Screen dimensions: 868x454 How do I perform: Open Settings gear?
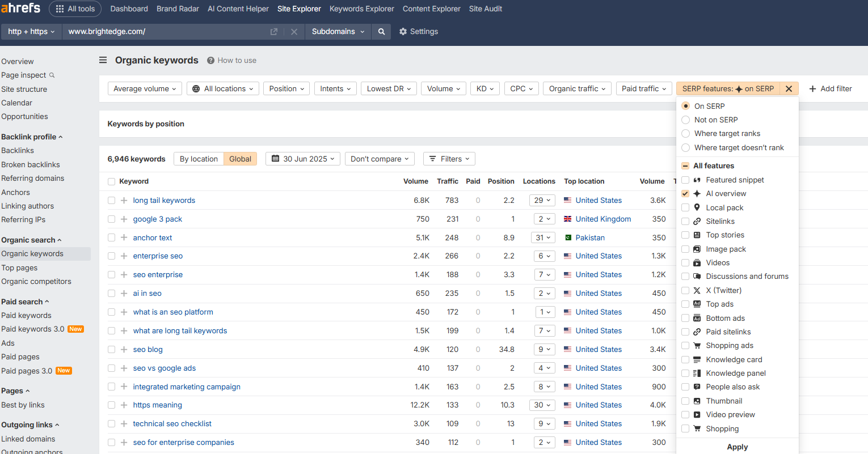coord(419,32)
